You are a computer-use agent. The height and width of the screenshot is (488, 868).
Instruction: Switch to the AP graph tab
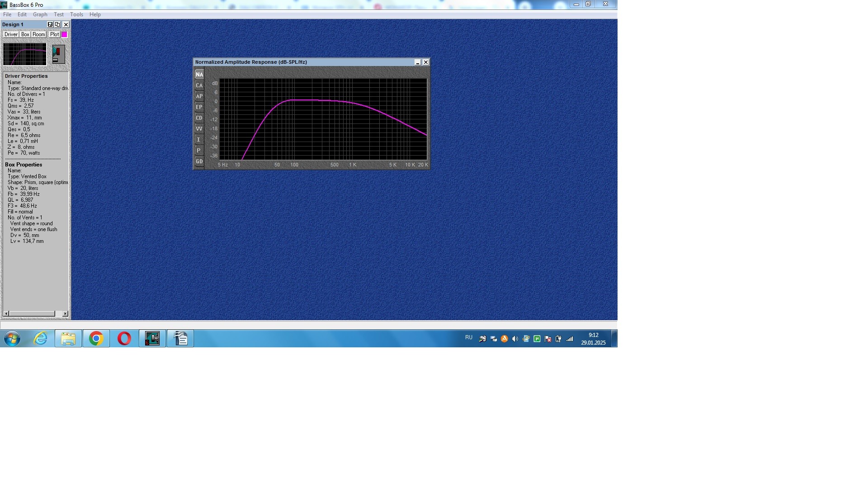point(199,96)
